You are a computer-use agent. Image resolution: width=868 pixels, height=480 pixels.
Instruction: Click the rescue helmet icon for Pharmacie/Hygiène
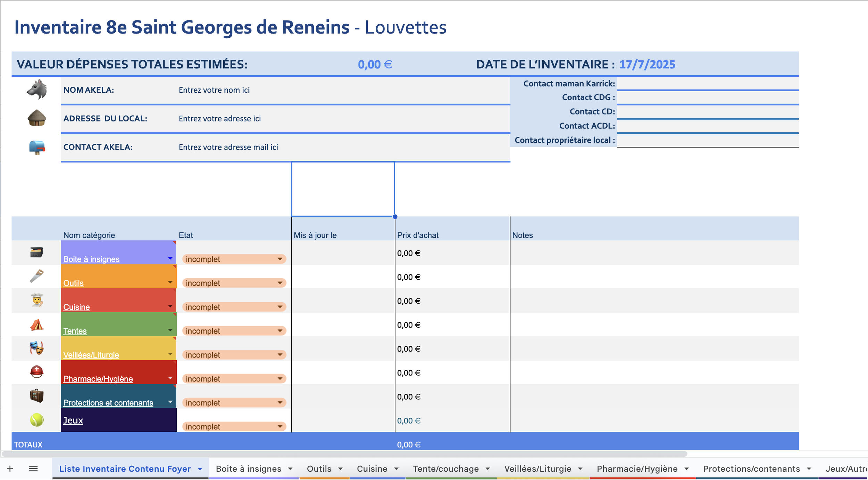(x=37, y=372)
